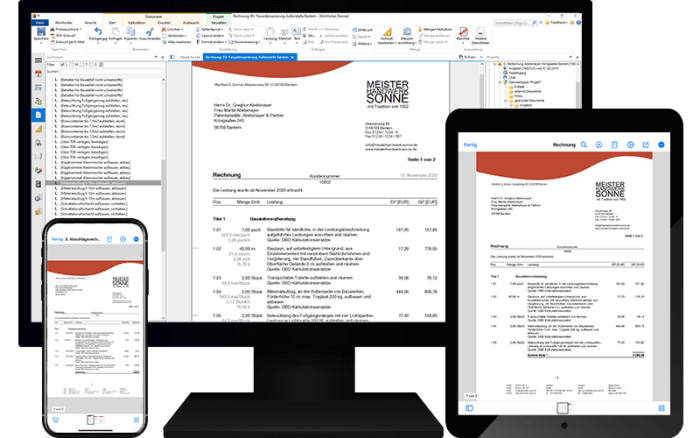Screen dimensions: 700x438
Task: Click the Weitere Datenfelder icon
Action: tap(480, 31)
